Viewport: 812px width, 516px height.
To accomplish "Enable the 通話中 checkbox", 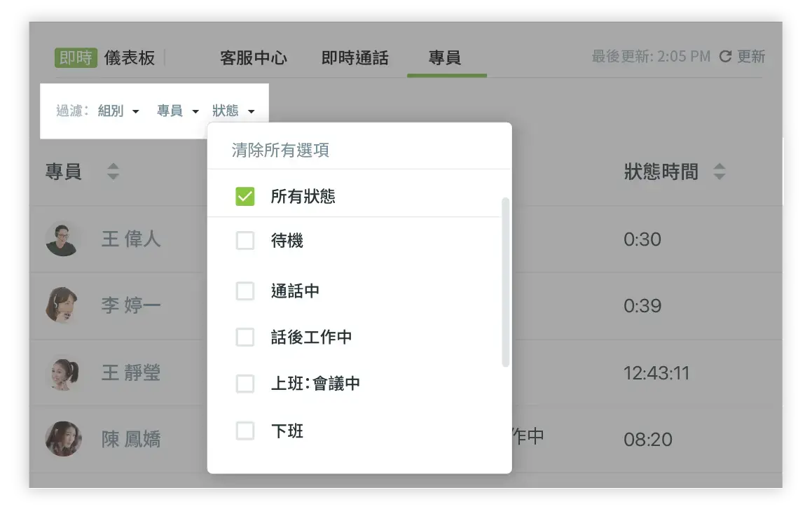I will point(245,291).
